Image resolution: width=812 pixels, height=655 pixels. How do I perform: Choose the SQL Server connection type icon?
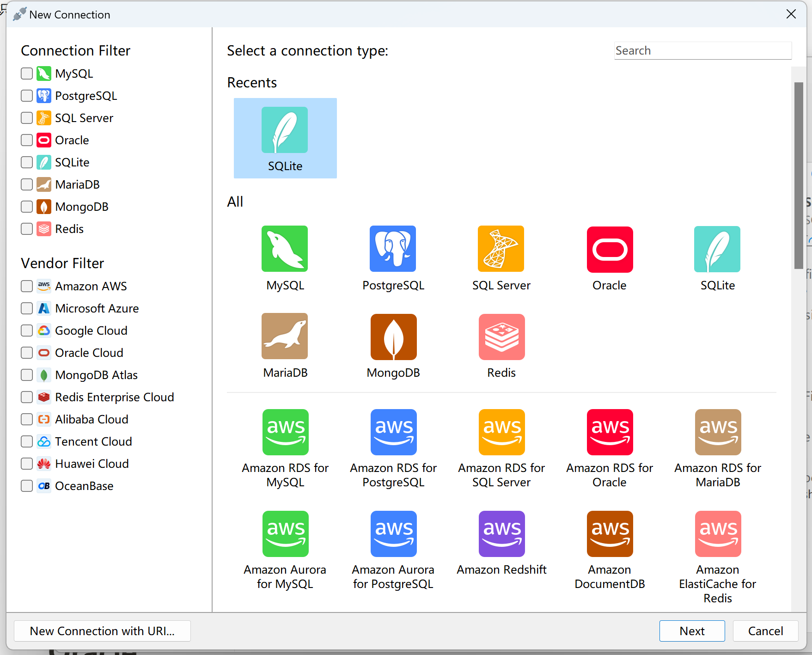[x=501, y=249]
